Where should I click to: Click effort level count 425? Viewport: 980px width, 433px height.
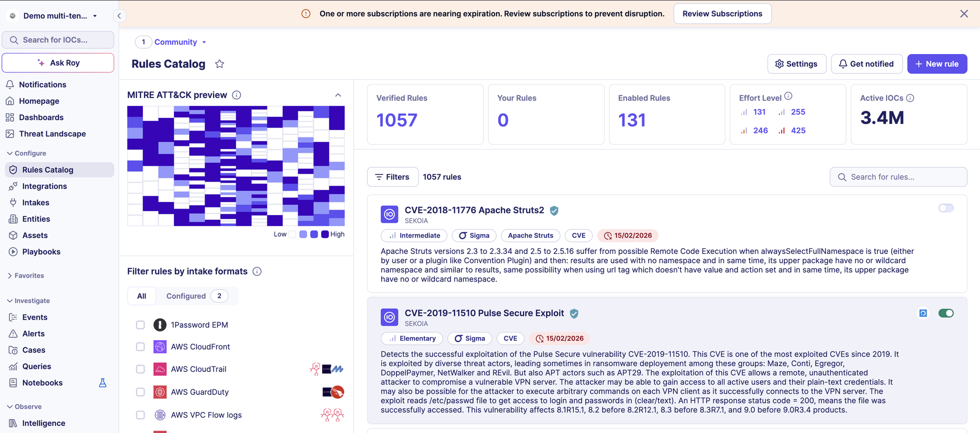pyautogui.click(x=798, y=131)
